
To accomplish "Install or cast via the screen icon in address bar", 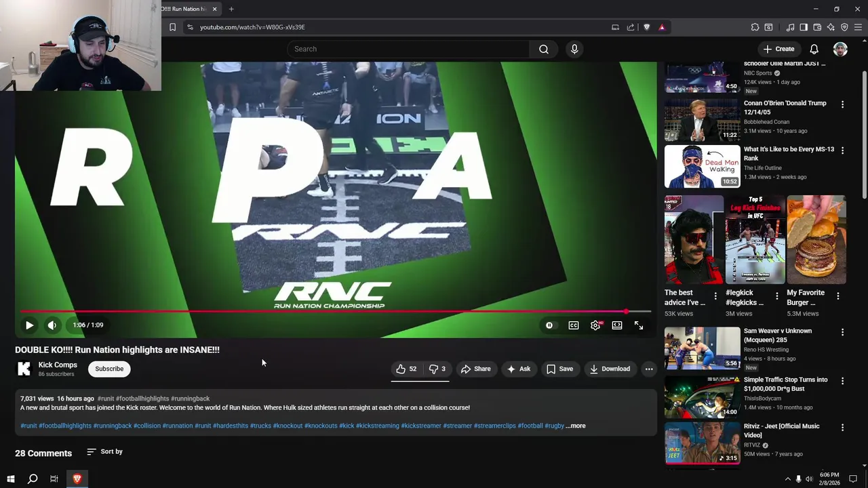I will click(615, 27).
